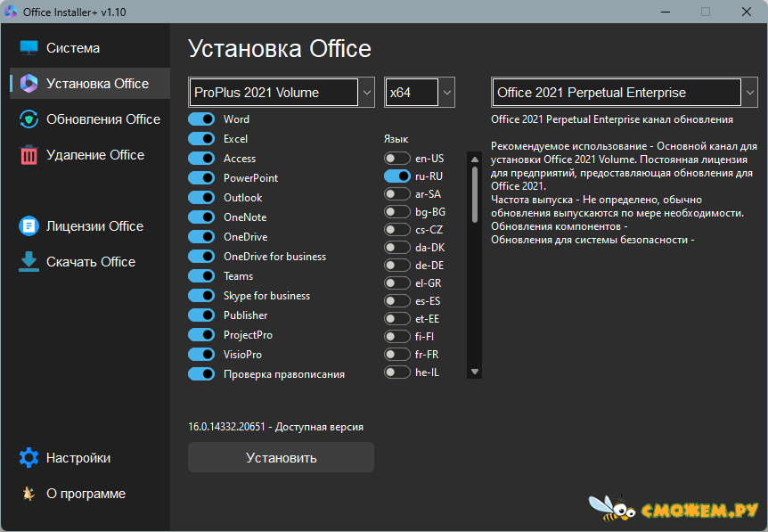Image resolution: width=768 pixels, height=532 pixels.
Task: Enable the cs-CZ language toggle
Action: coord(397,229)
